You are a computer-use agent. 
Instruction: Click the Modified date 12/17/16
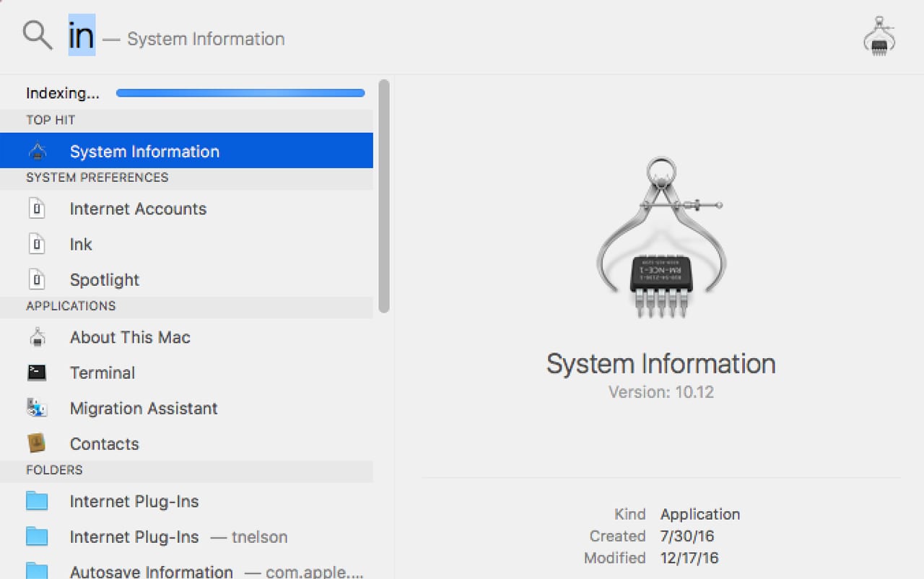(x=689, y=558)
